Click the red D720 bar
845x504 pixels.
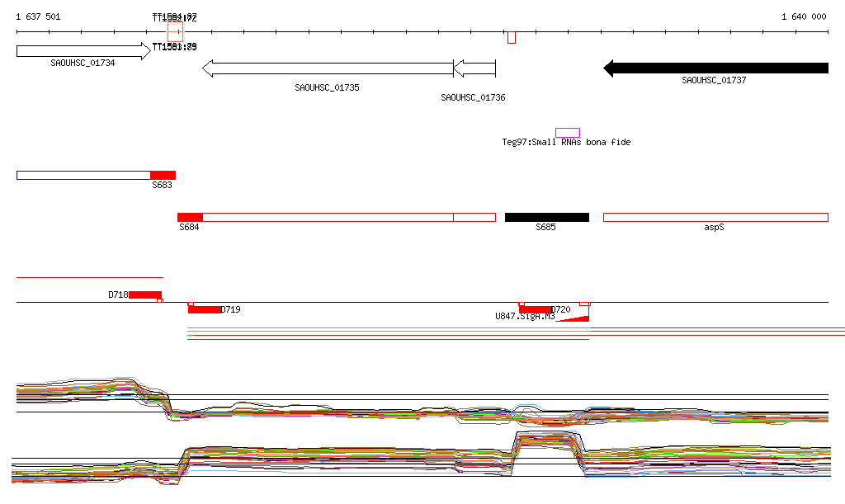(x=535, y=309)
